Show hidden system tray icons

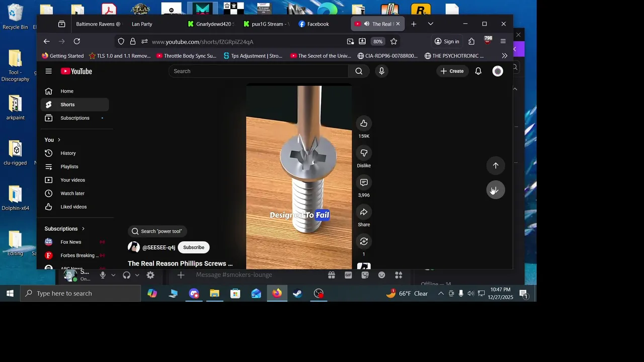pyautogui.click(x=441, y=294)
